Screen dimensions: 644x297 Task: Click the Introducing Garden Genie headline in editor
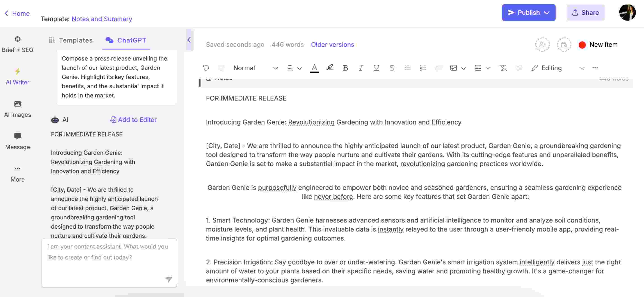pyautogui.click(x=333, y=122)
